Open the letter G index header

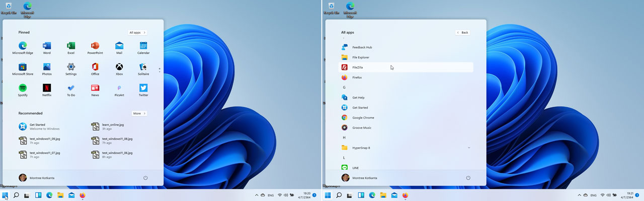[344, 87]
